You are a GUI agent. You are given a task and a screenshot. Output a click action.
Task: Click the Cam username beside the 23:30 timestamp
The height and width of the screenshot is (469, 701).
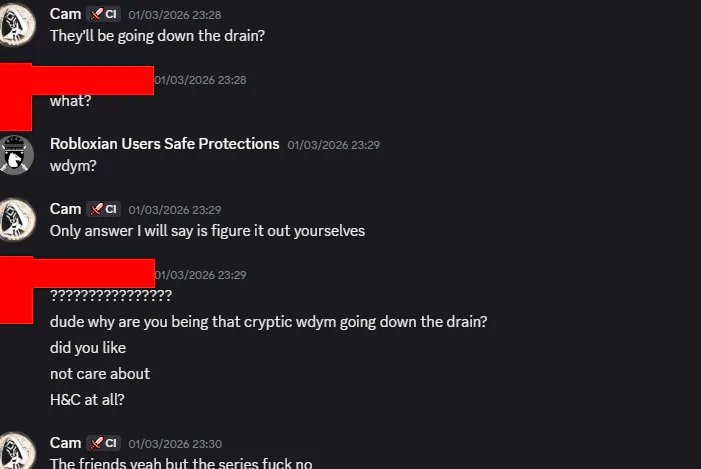[x=65, y=443]
